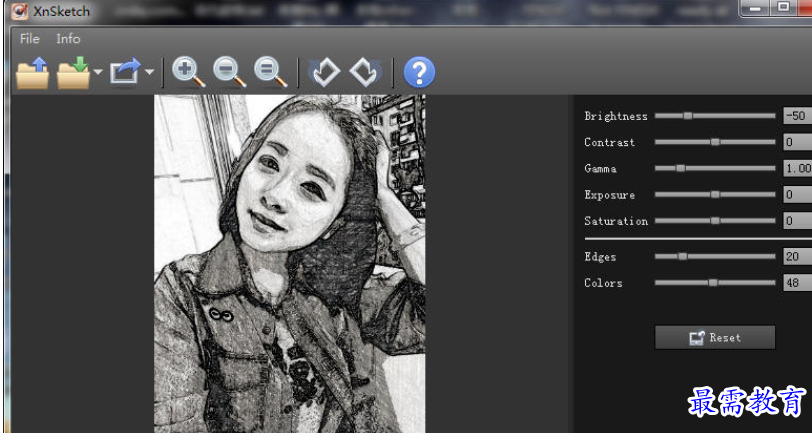Click the Colors value field showing 48
Viewport: 812px width, 433px height.
click(798, 283)
